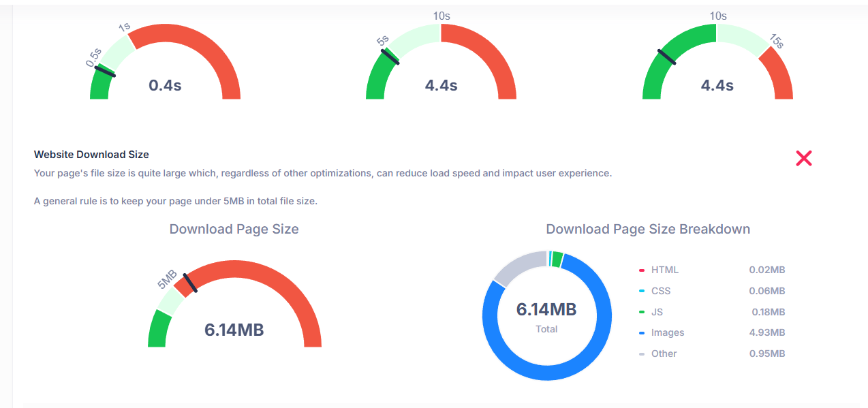Click the 4.93MB Images value
This screenshot has height=408, width=868.
[766, 332]
